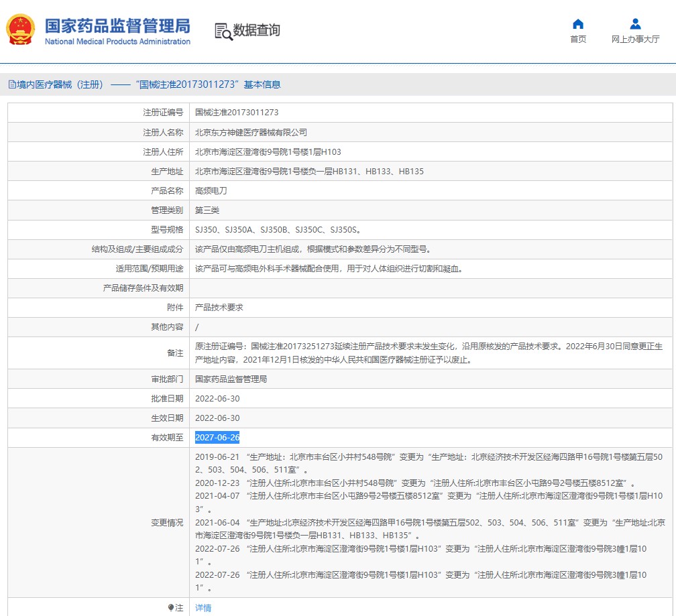Screen dimensions: 676x616
Task: Click the 网上办事大厅 person icon
Action: pos(635,24)
